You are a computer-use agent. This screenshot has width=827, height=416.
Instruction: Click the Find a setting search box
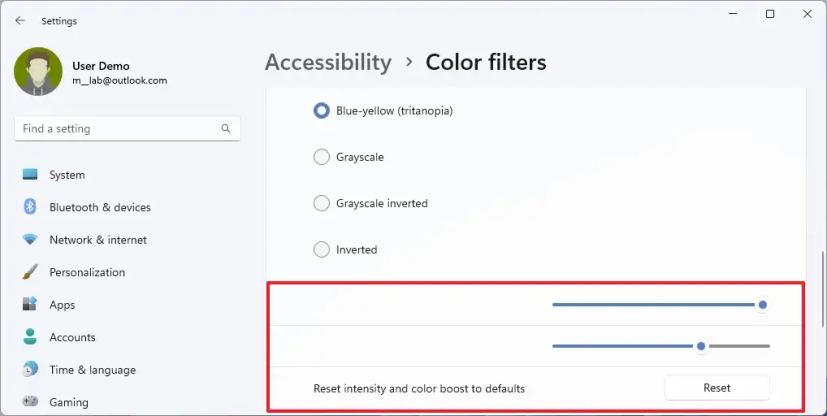coord(115,129)
